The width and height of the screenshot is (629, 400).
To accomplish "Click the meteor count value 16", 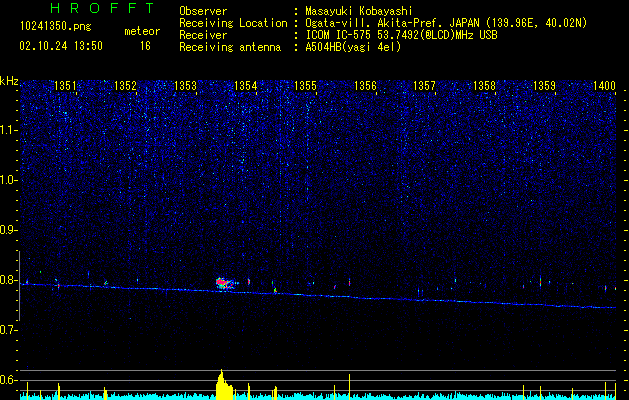I will [x=145, y=46].
